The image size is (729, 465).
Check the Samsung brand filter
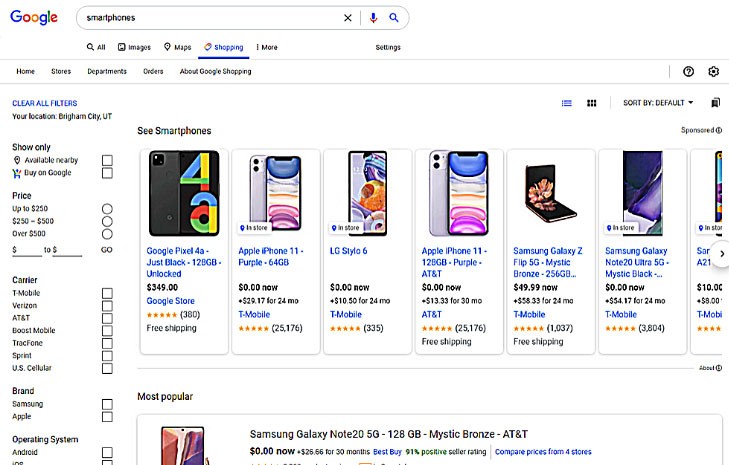(107, 405)
